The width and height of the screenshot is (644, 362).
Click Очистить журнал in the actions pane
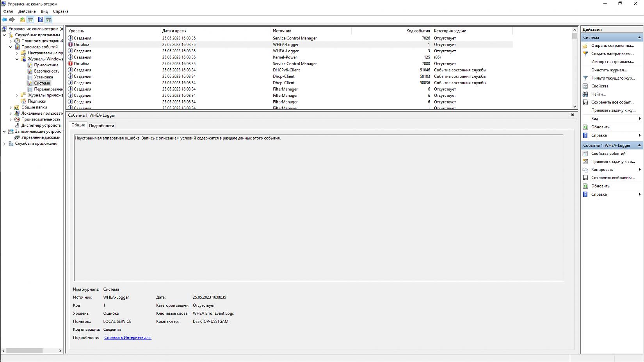(609, 70)
